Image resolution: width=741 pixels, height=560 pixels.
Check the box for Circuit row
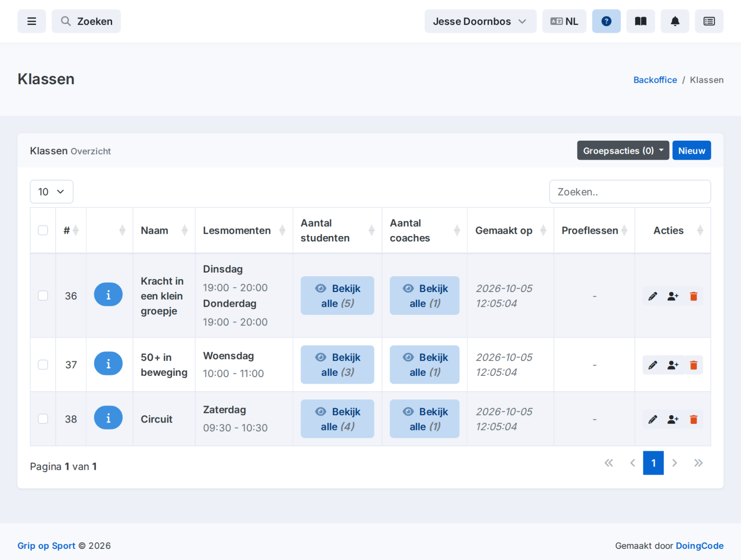coord(43,419)
